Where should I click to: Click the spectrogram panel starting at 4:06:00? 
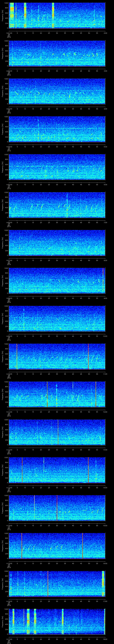tap(57, 205)
